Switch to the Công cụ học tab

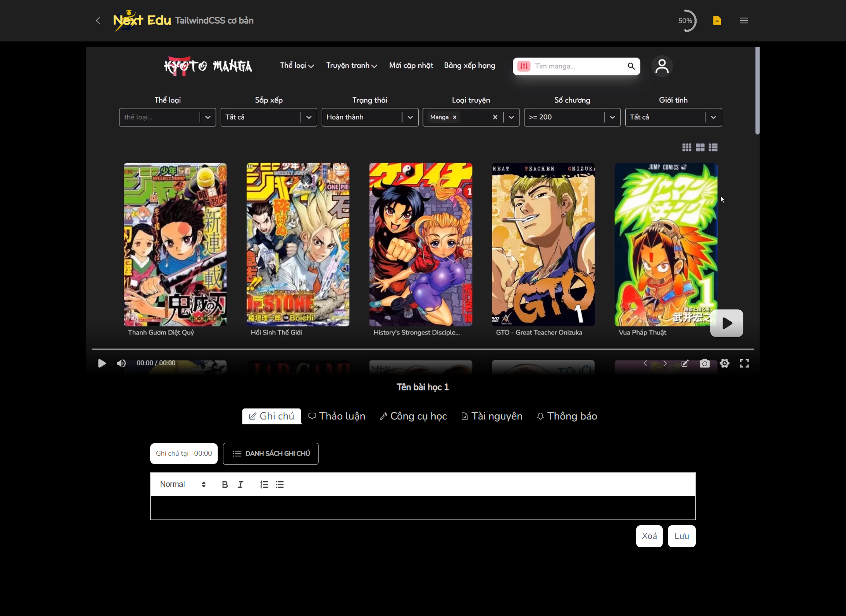(413, 416)
